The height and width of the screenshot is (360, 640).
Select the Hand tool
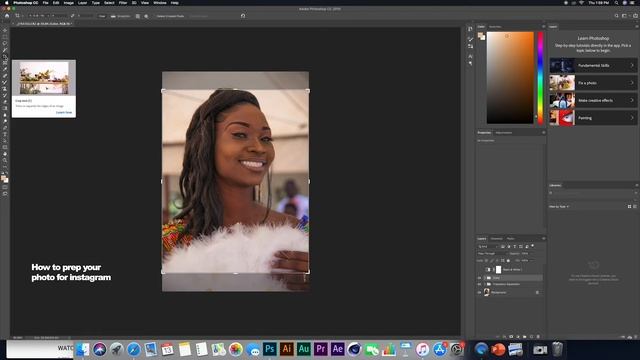click(5, 154)
